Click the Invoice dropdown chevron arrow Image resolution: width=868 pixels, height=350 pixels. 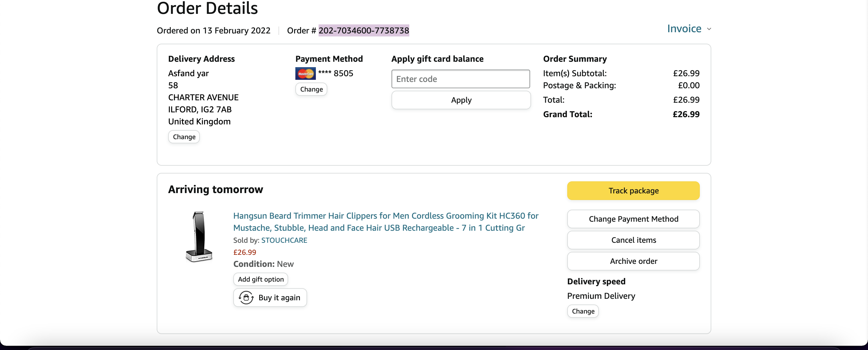(709, 29)
